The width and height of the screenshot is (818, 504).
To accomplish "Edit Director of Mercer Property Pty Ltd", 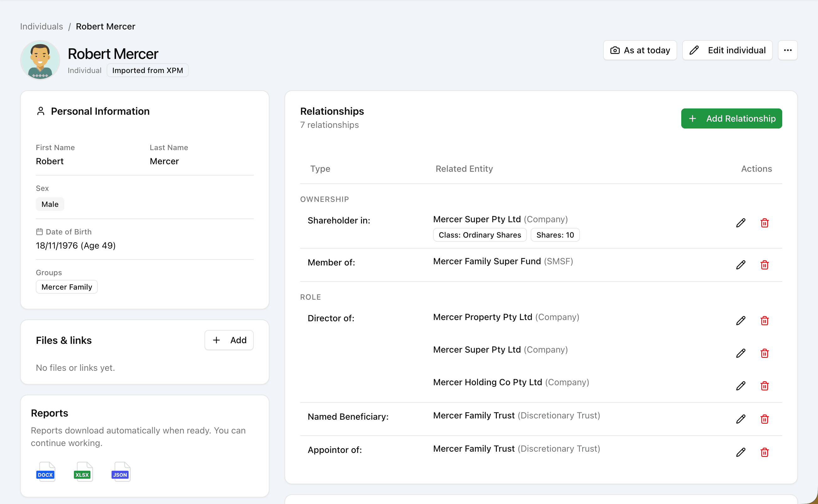I will tap(741, 320).
